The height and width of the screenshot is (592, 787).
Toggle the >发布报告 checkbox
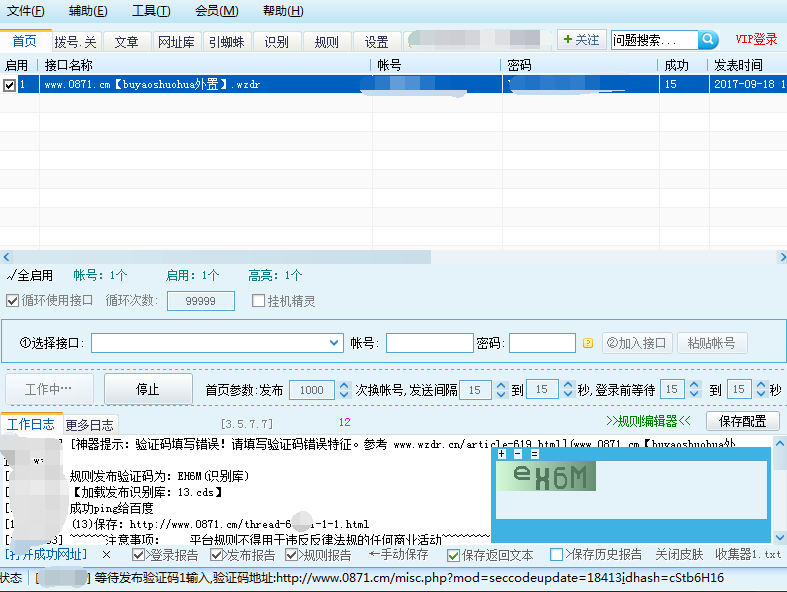(216, 555)
